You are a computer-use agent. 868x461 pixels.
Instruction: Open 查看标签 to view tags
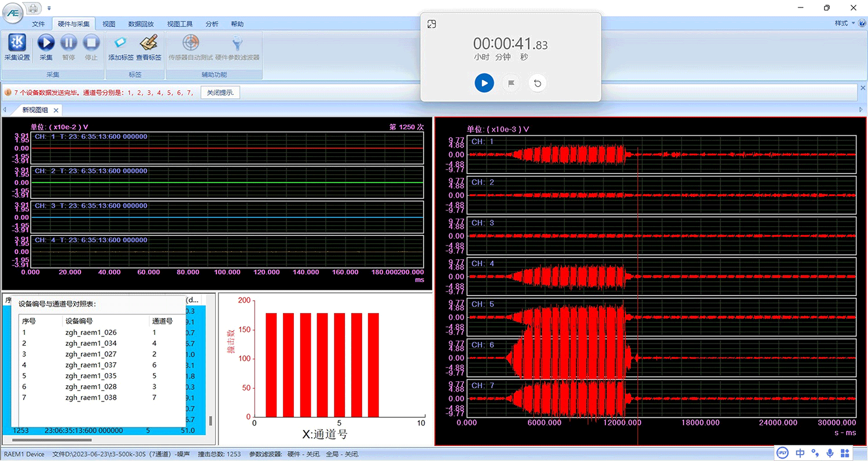point(149,47)
